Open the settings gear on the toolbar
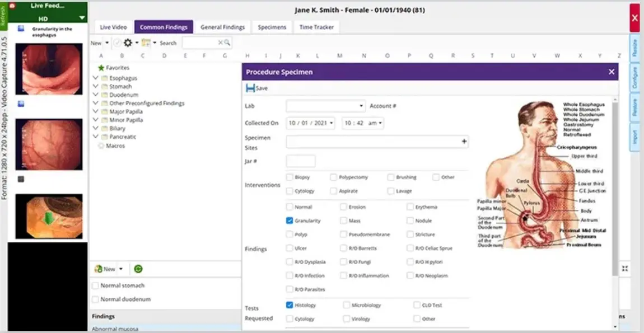 (x=128, y=43)
